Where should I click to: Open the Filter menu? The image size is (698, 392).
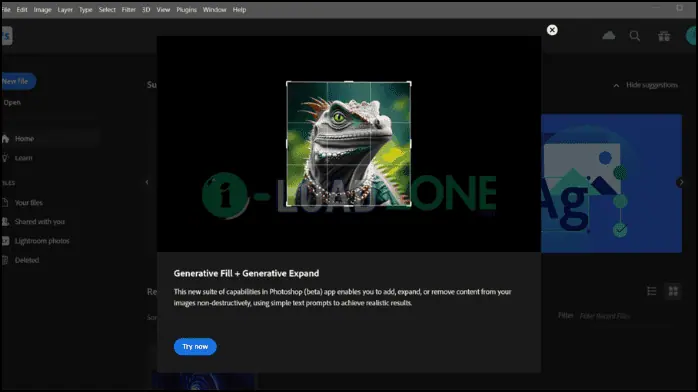click(129, 9)
